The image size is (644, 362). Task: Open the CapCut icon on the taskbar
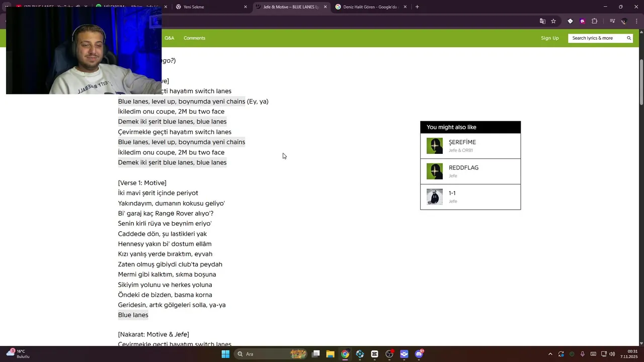[x=374, y=354]
